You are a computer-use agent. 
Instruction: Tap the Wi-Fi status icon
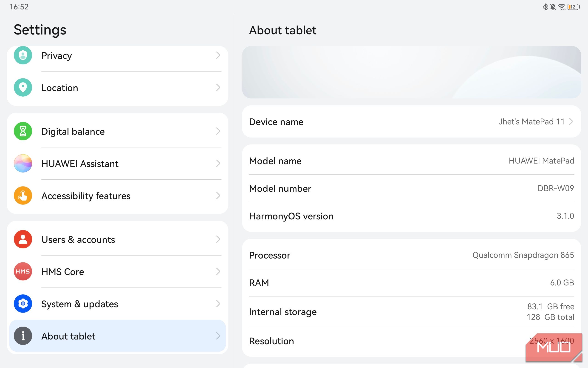562,7
